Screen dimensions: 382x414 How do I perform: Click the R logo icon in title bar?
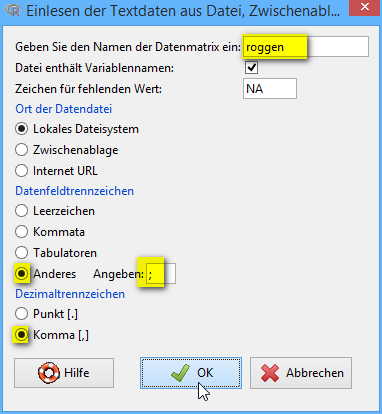click(x=13, y=11)
